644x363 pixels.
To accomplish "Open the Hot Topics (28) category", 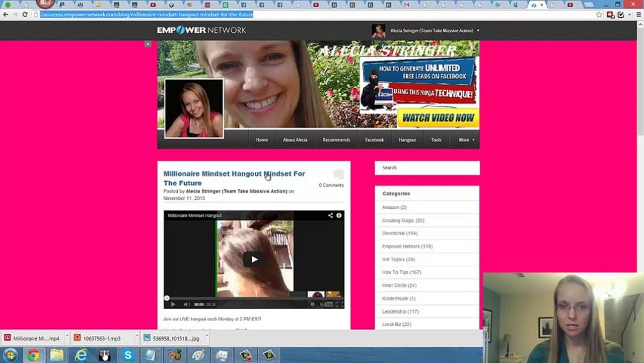I will coord(398,260).
